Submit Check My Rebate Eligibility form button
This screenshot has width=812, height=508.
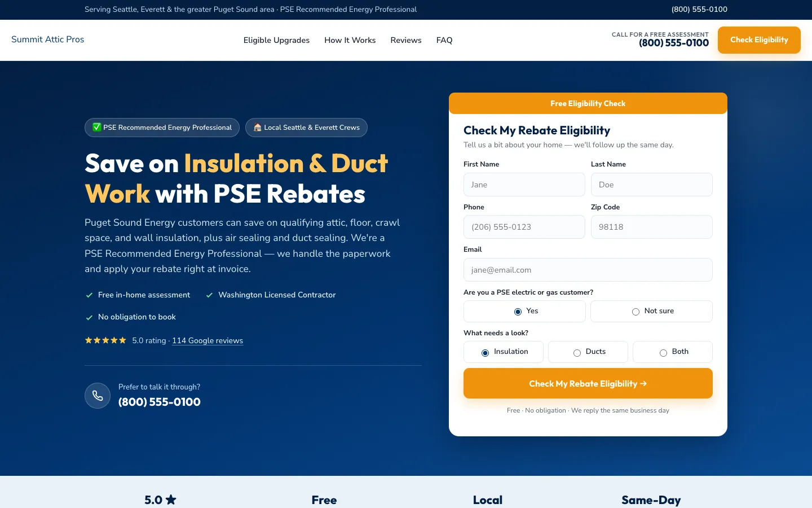588,384
